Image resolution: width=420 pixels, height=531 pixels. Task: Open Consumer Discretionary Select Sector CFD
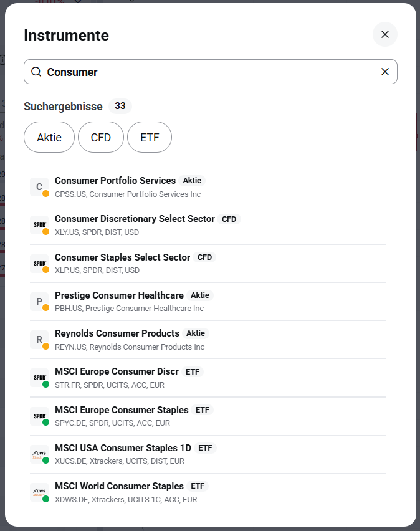[x=208, y=225]
